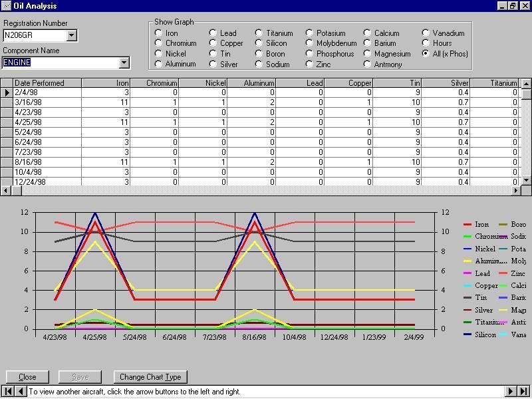Image resolution: width=532 pixels, height=399 pixels.
Task: Choose the Hours radio button
Action: [426, 43]
